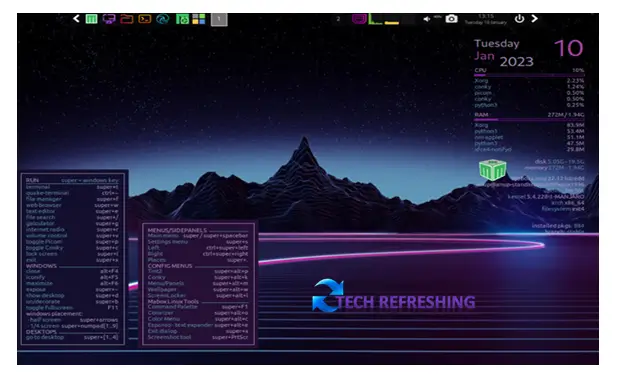The height and width of the screenshot is (384, 621).
Task: Click the Color Menu shortcut row
Action: (x=198, y=319)
